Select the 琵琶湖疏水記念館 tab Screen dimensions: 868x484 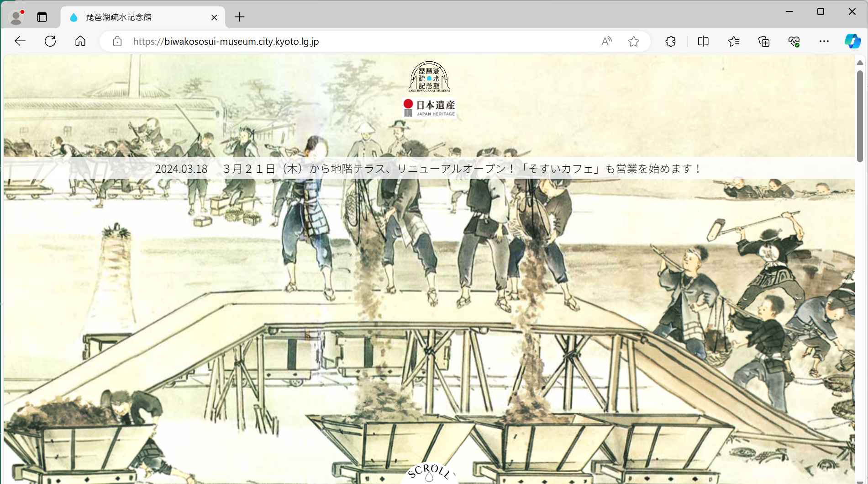point(137,17)
